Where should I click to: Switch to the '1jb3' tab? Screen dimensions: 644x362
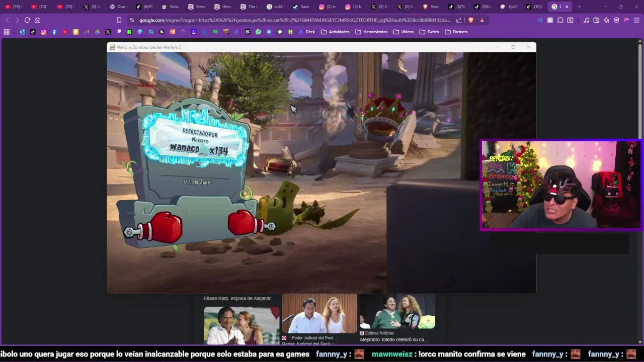508,7
